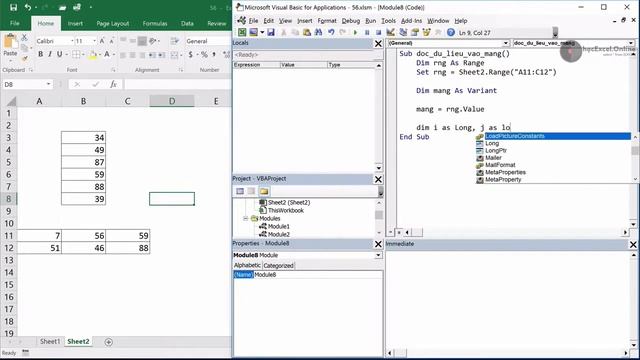Click Insert UserForm icon in VBA toolbar
The width and height of the screenshot is (640, 360).
pos(253,32)
